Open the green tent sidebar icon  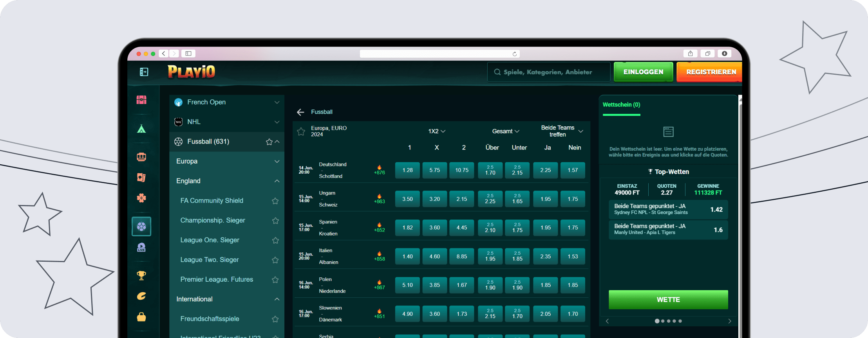(x=141, y=129)
